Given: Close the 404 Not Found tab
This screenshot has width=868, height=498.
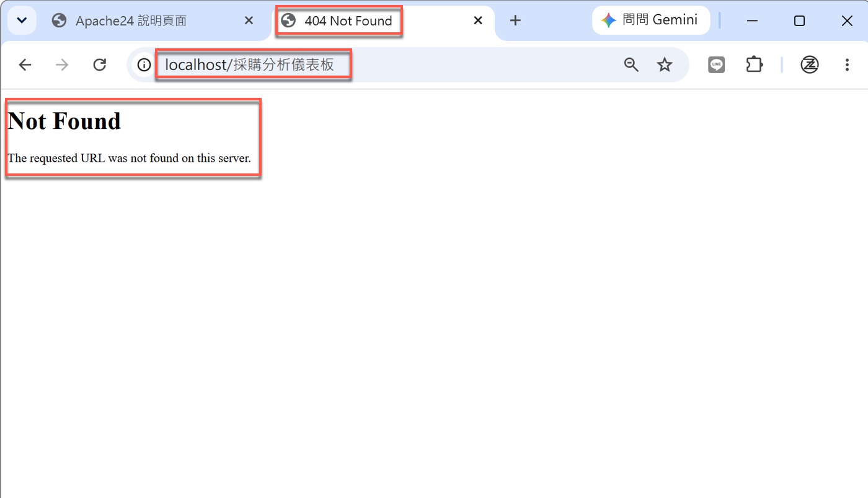Looking at the screenshot, I should pyautogui.click(x=478, y=20).
